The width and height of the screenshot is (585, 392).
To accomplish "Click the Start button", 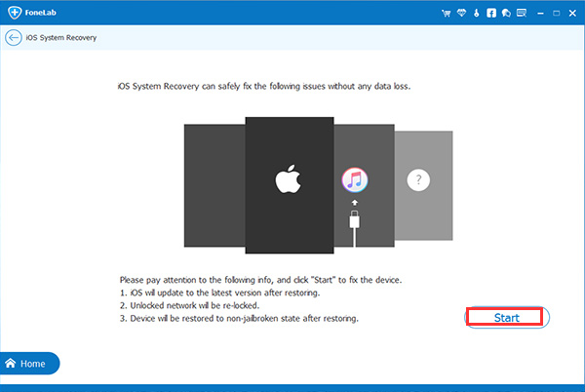I will point(507,318).
